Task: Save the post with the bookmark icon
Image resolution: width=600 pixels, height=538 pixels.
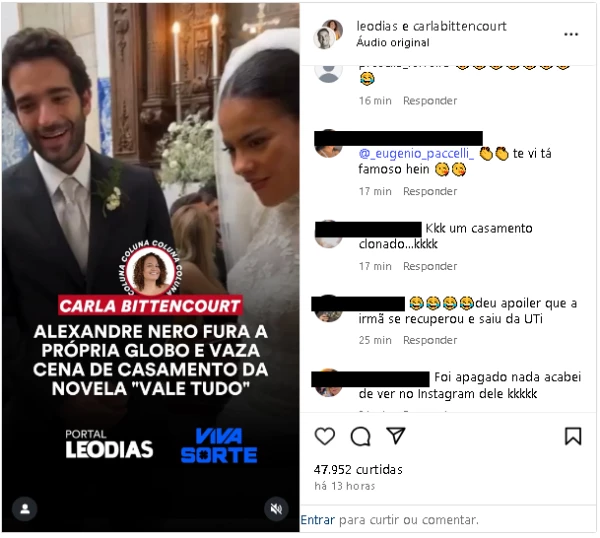Action: tap(573, 436)
